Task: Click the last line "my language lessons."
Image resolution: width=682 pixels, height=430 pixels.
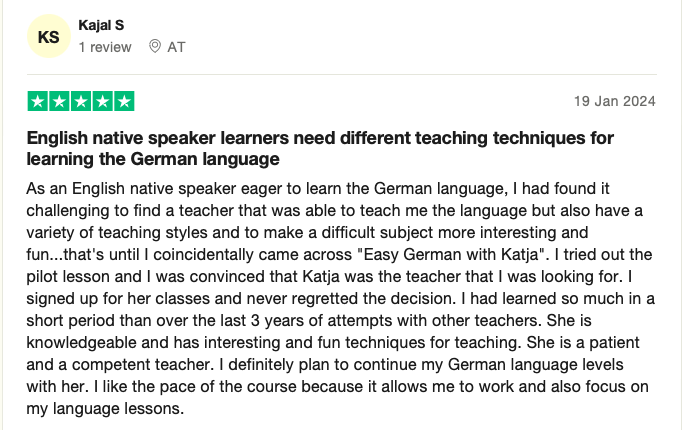Action: 105,409
